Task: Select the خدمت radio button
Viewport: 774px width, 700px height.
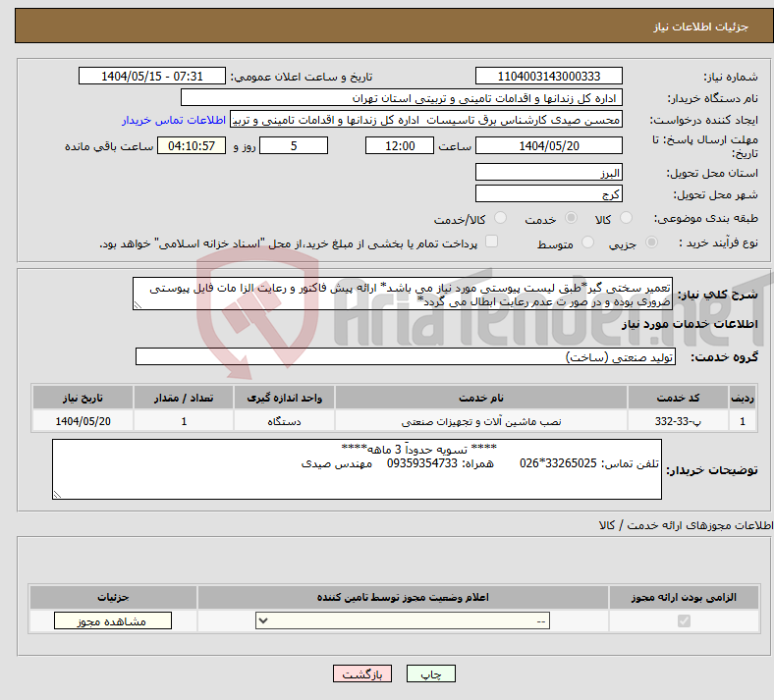Action: 571,218
